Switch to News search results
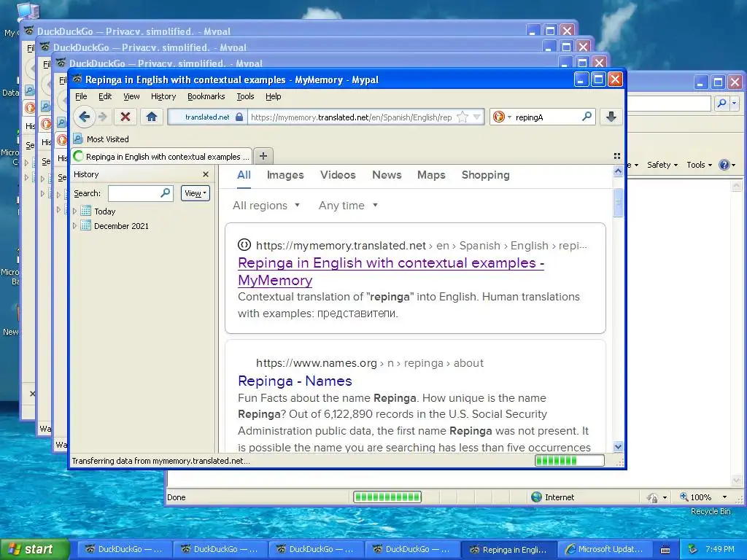Viewport: 747px width, 560px height. [387, 175]
